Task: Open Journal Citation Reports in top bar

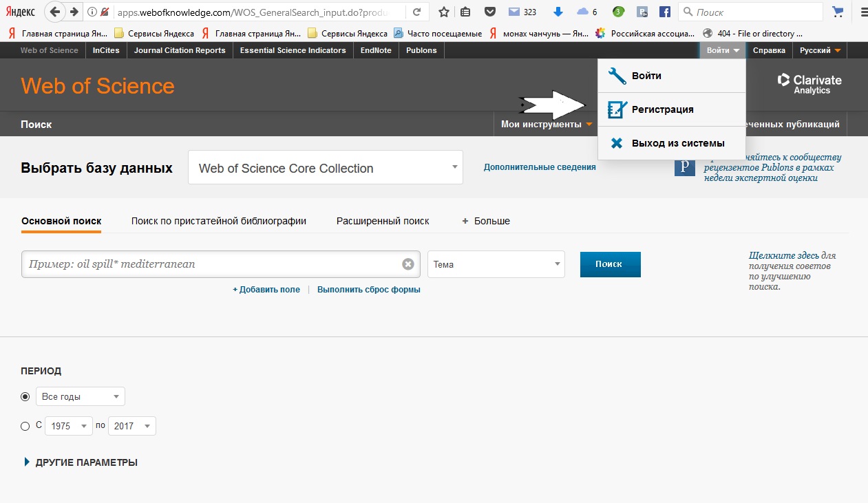Action: point(180,50)
